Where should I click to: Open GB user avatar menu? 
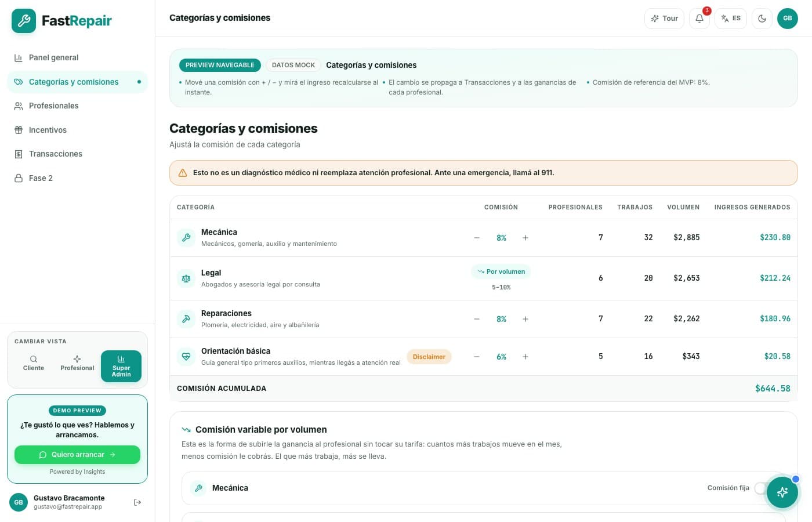click(788, 19)
